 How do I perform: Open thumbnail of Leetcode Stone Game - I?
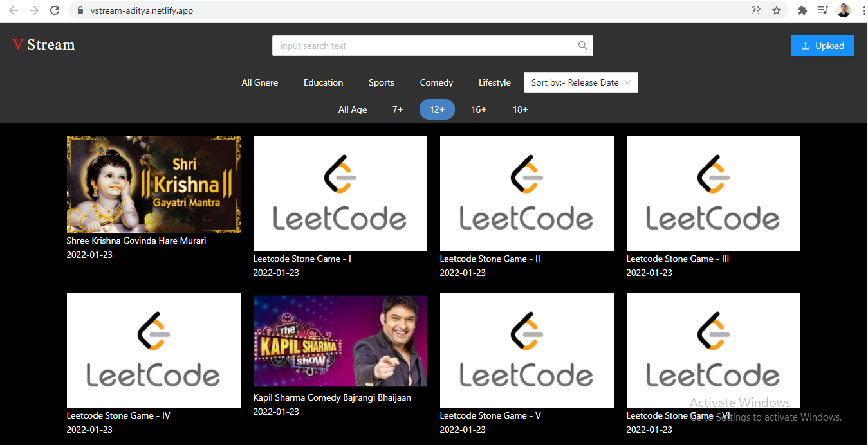340,194
